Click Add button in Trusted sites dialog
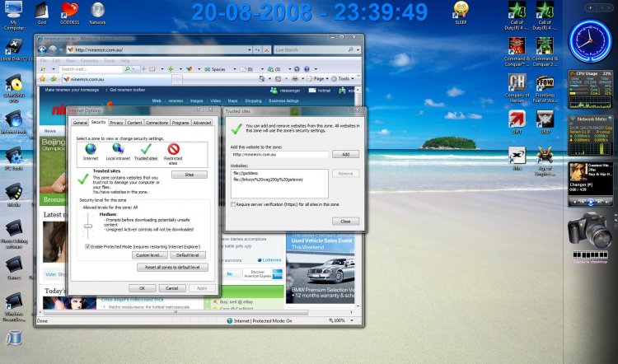Screen dimensions: 618x364 (x=345, y=154)
